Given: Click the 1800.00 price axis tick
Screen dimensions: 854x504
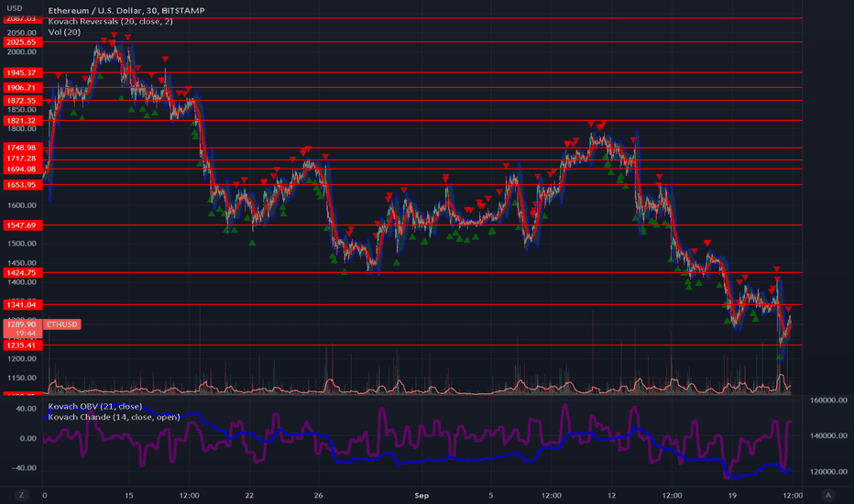Looking at the screenshot, I should pos(22,128).
